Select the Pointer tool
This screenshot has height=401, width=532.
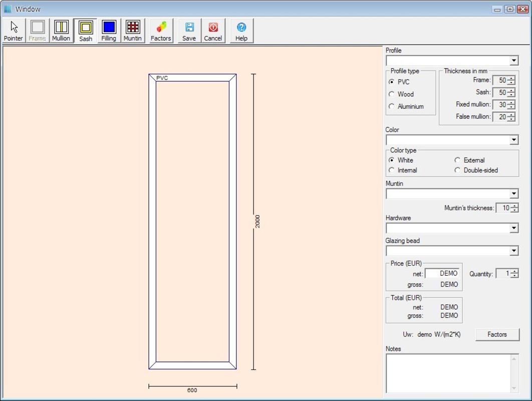tap(14, 31)
